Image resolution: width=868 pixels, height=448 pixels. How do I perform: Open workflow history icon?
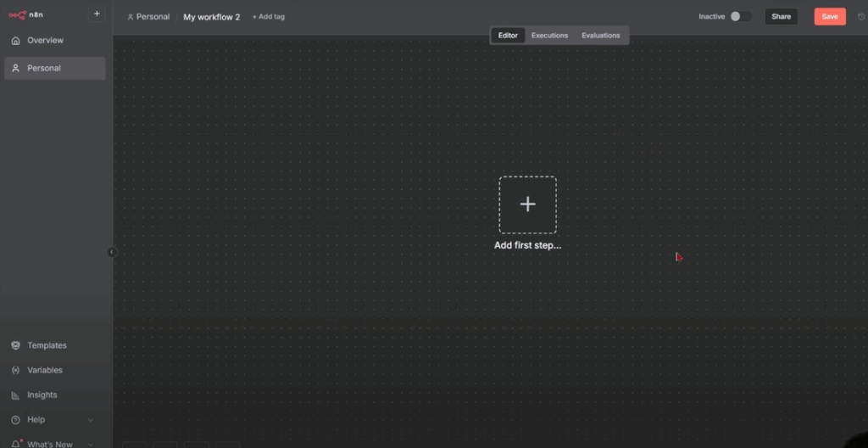coord(861,17)
